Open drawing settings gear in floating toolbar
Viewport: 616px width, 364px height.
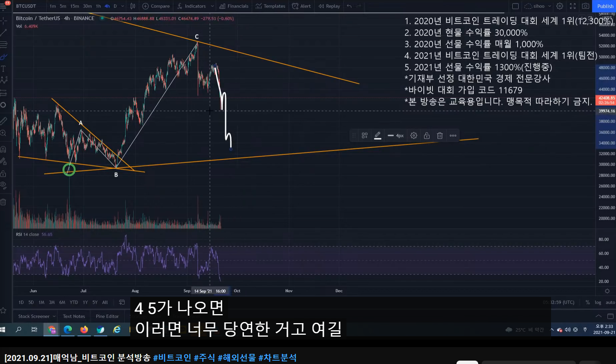pos(414,136)
